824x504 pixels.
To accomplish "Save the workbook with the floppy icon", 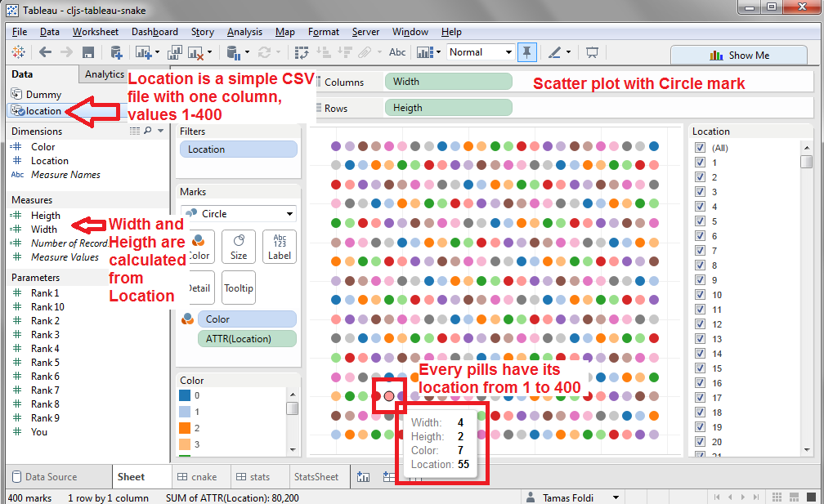I will tap(87, 52).
